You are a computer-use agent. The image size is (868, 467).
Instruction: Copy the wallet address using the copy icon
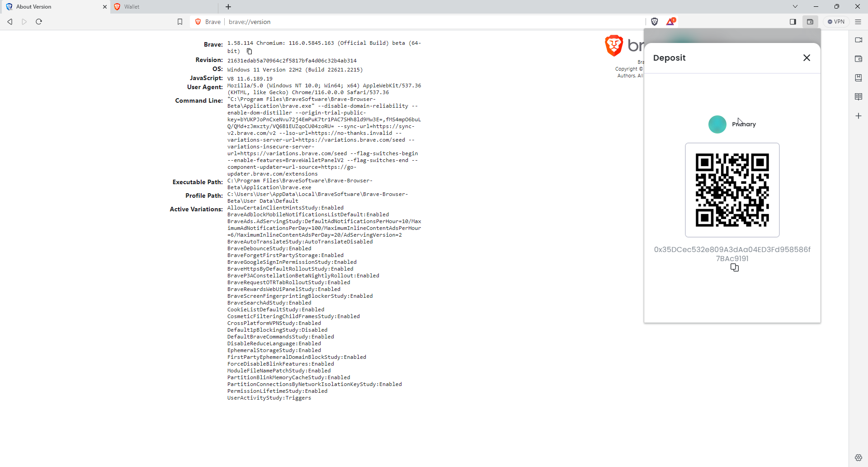click(x=735, y=267)
